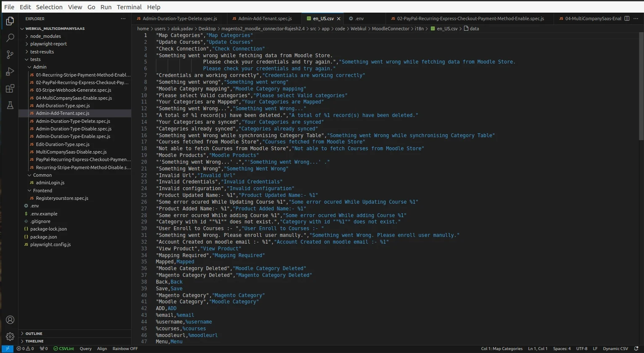The image size is (644, 353).
Task: Click the split editor layout icon
Action: [x=627, y=19]
